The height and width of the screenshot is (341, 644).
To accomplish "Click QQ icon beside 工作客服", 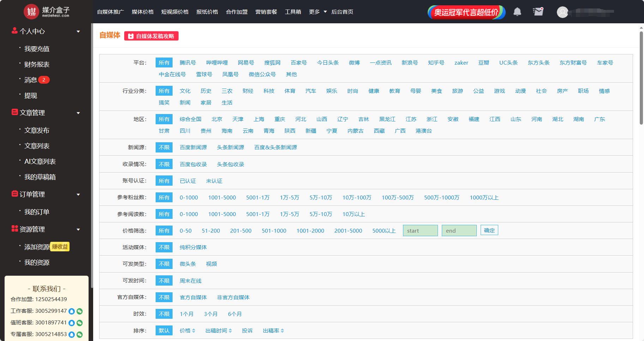I will tap(72, 311).
